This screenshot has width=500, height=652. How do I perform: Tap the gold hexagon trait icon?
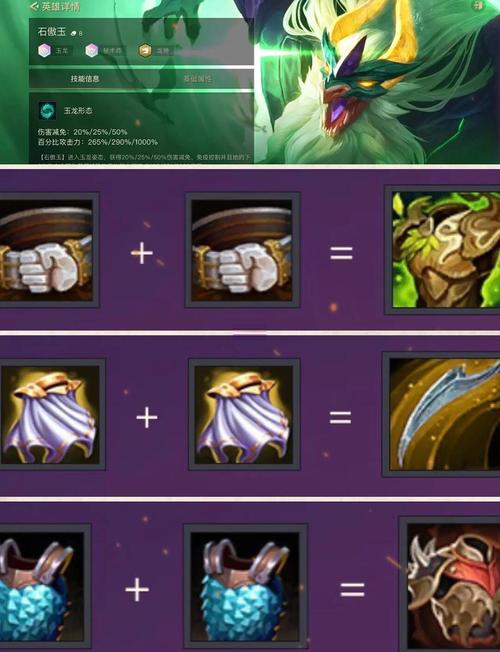click(145, 51)
